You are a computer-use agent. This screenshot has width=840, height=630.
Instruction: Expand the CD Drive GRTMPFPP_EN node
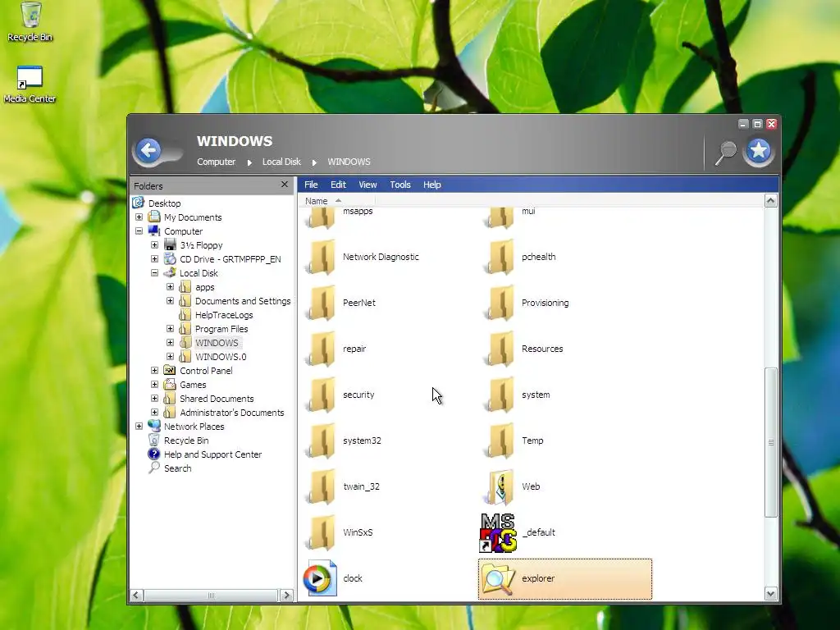point(154,258)
